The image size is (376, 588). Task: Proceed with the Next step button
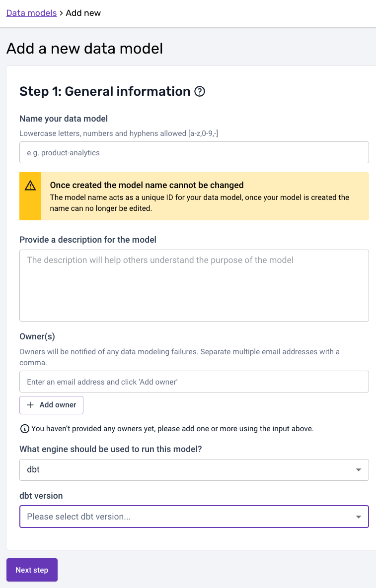[x=32, y=570]
